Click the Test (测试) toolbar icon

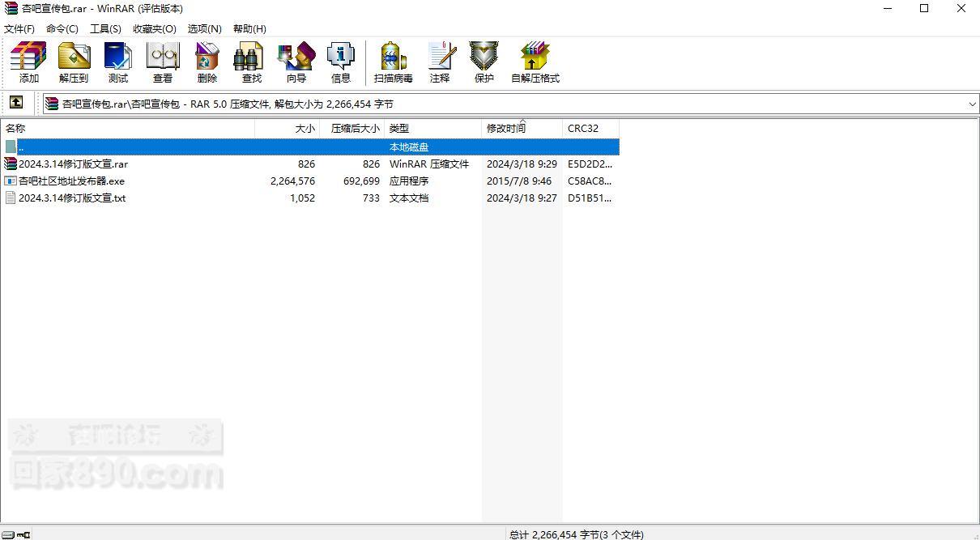point(118,63)
